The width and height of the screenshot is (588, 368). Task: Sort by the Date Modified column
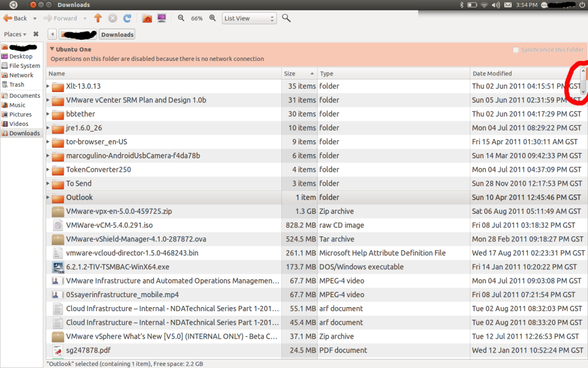pyautogui.click(x=524, y=74)
